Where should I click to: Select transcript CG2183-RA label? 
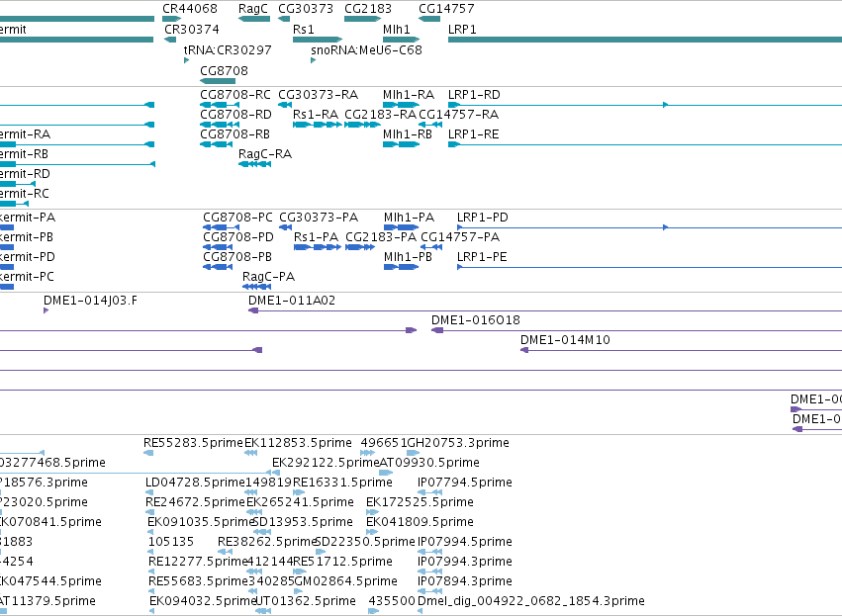click(x=380, y=115)
